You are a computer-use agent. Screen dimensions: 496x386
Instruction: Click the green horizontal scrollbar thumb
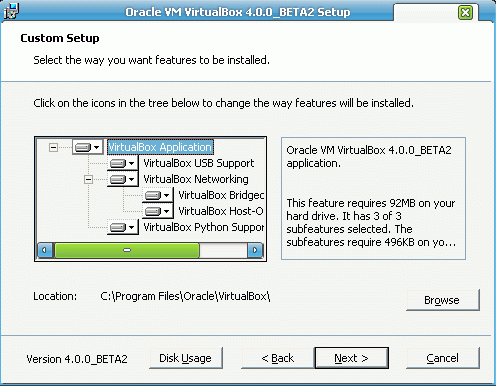[127, 250]
